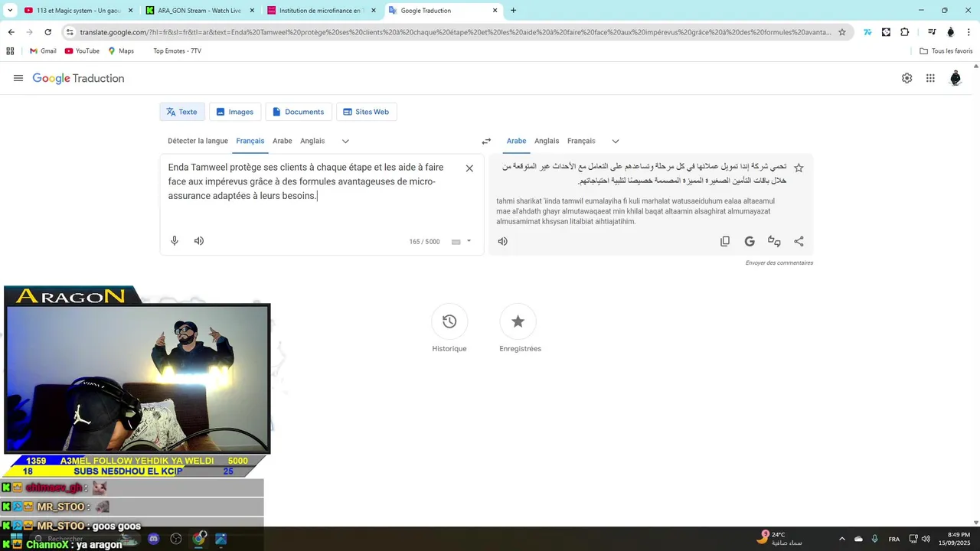Click Envoyer des commentaires link
The image size is (980, 551).
click(x=779, y=262)
